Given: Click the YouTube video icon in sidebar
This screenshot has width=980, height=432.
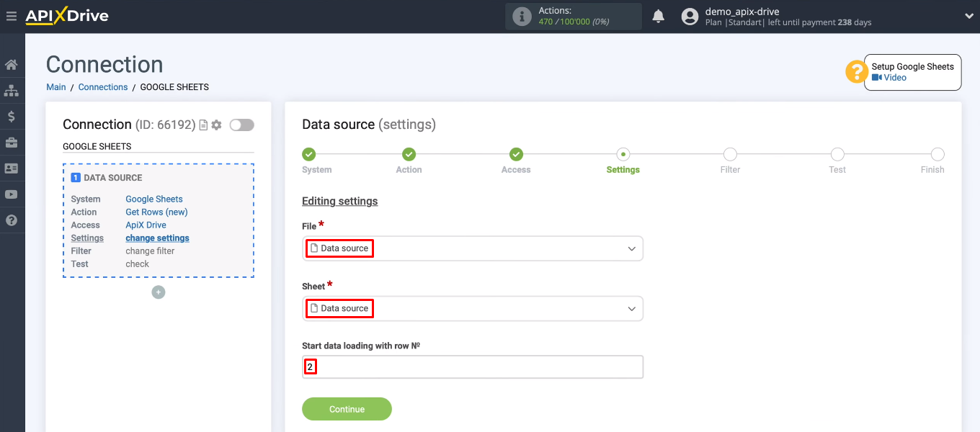Looking at the screenshot, I should tap(12, 194).
